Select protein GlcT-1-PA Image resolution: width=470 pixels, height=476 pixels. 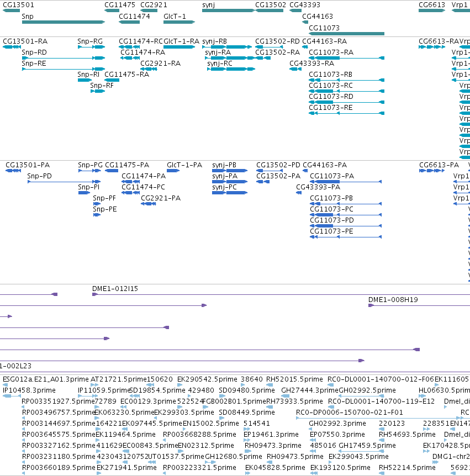click(x=173, y=171)
